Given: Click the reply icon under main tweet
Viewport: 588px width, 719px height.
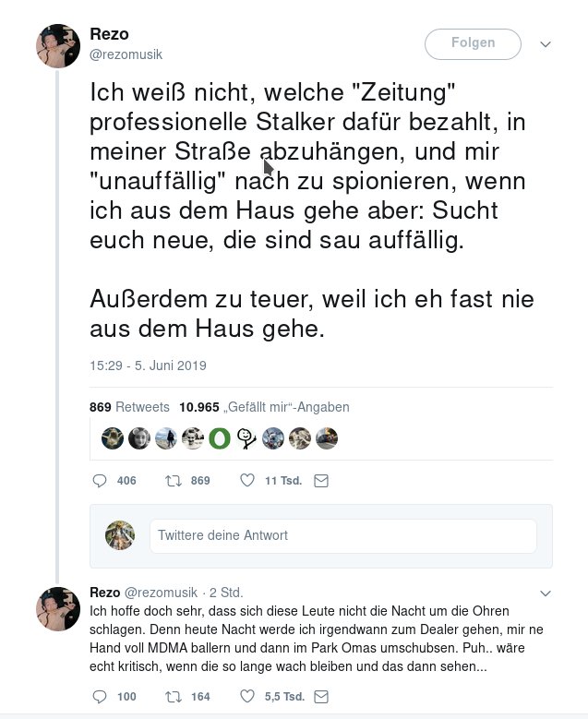Looking at the screenshot, I should 102,481.
